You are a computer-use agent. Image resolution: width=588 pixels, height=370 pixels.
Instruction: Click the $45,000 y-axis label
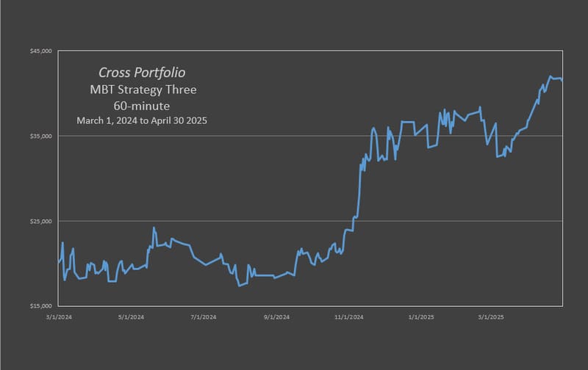coord(41,51)
